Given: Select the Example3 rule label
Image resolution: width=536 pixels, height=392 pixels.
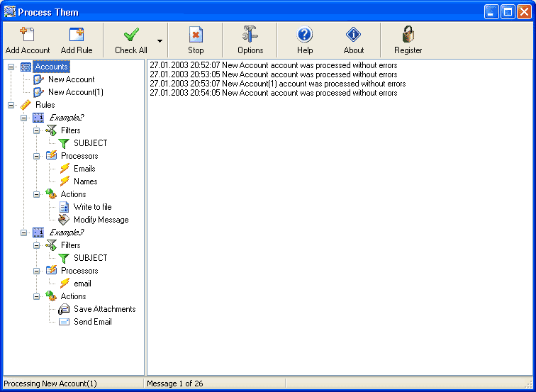Looking at the screenshot, I should [x=67, y=233].
